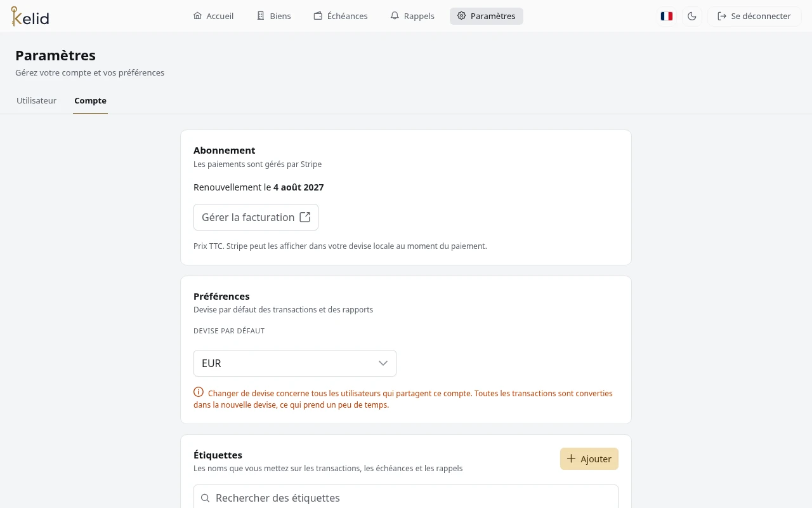Open Gérer la facturation
The image size is (812, 508).
256,217
